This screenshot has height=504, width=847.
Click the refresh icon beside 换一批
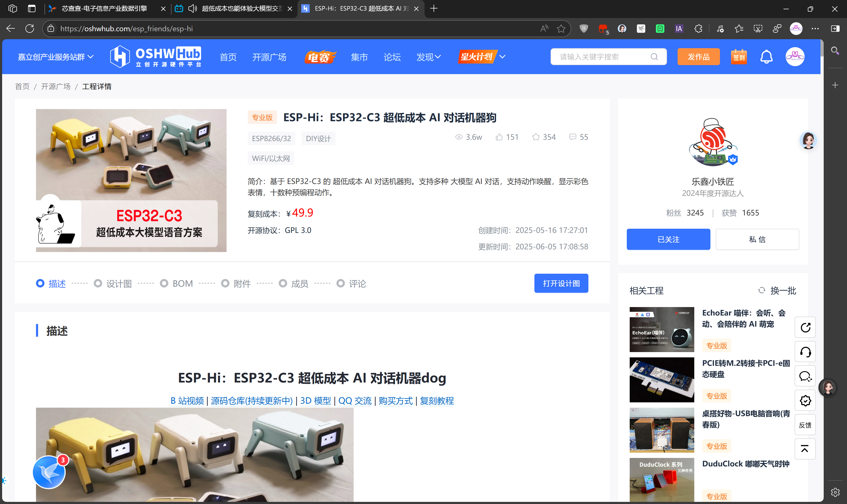click(x=762, y=290)
